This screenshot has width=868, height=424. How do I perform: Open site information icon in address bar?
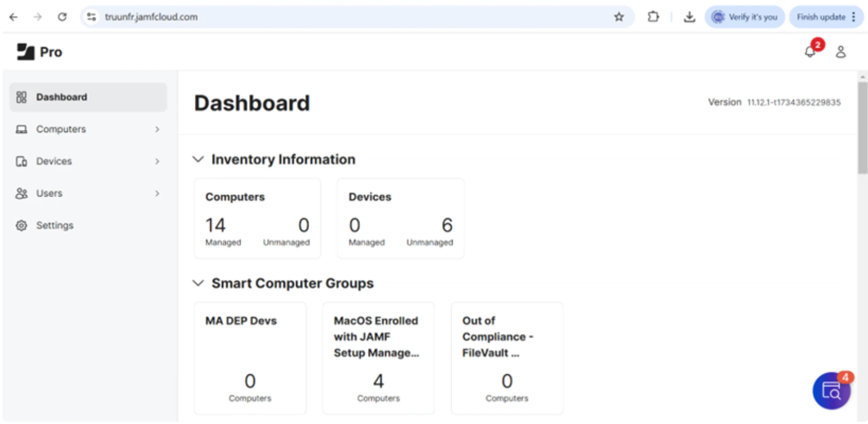click(x=92, y=17)
